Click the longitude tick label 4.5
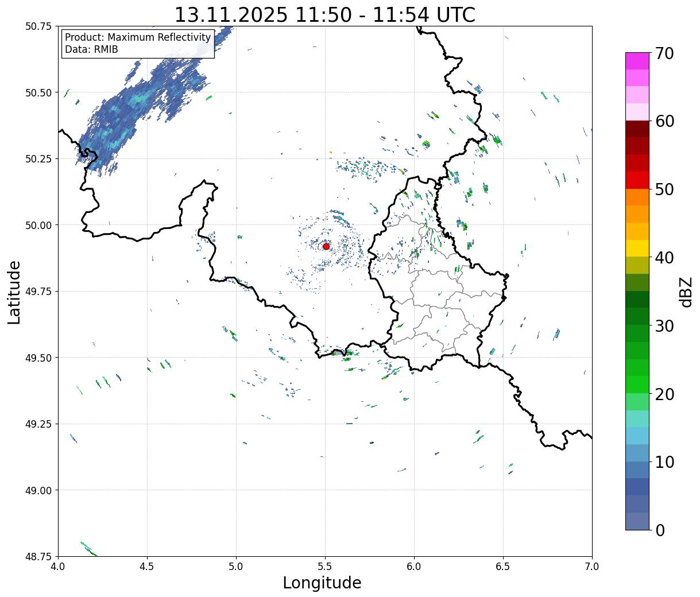The height and width of the screenshot is (597, 700). click(x=147, y=567)
